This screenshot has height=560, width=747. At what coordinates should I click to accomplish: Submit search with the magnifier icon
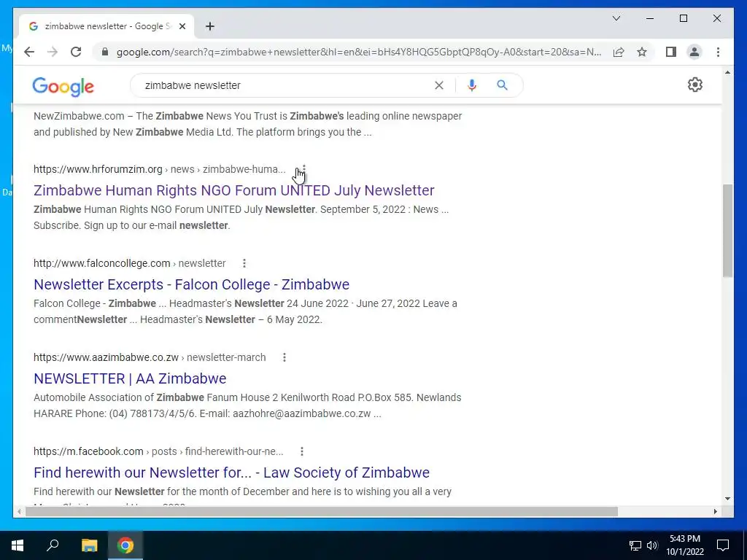point(502,85)
